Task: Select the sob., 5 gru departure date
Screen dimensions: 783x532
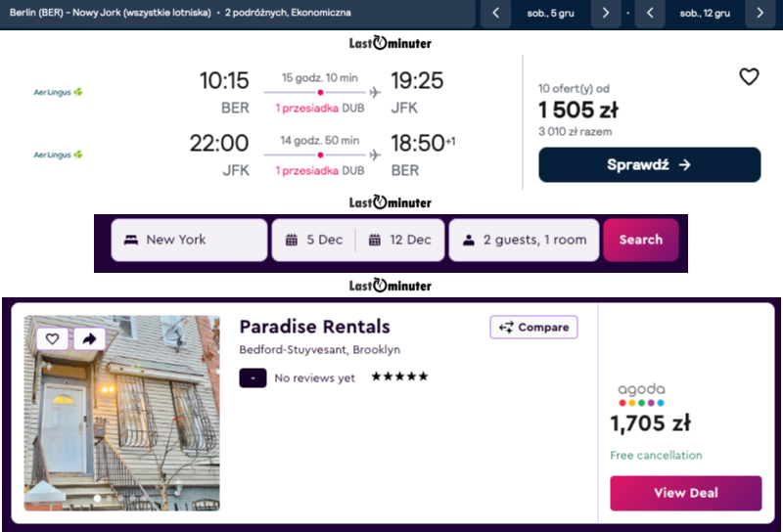Action: coord(550,13)
